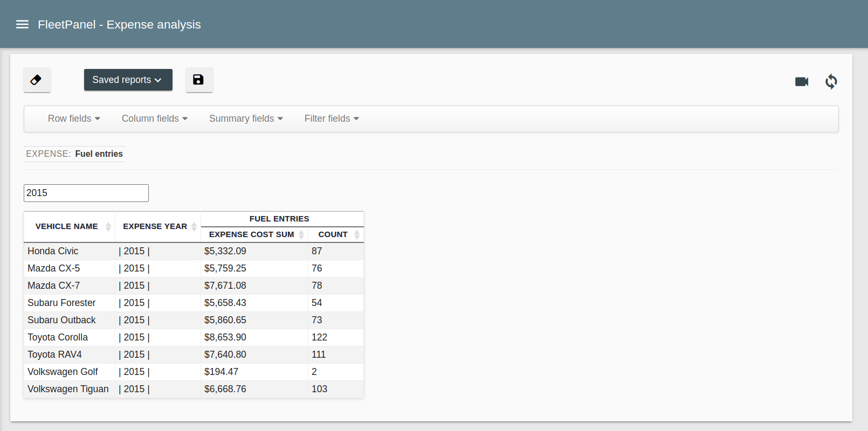Click the refresh sync icon
The height and width of the screenshot is (431, 868).
tap(831, 81)
